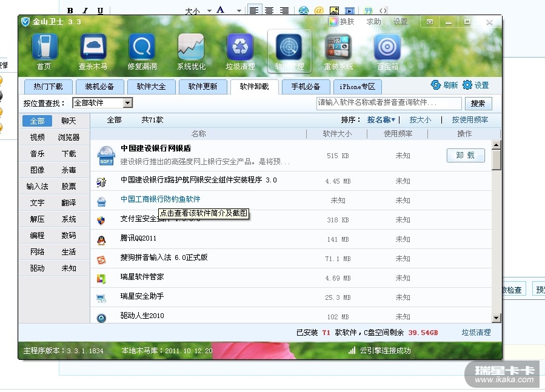Open the 垃圾清理 link in the bottom bar
The height and width of the screenshot is (392, 545).
coord(476,333)
